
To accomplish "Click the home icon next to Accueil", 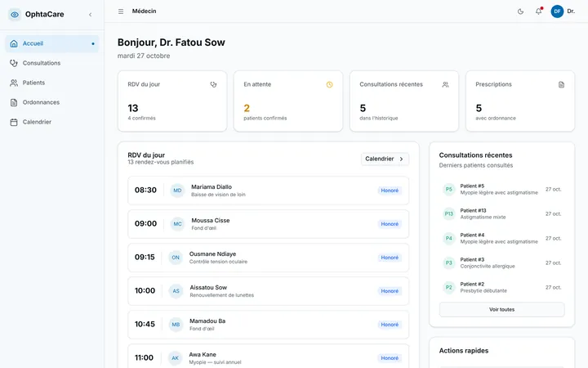I will point(14,43).
